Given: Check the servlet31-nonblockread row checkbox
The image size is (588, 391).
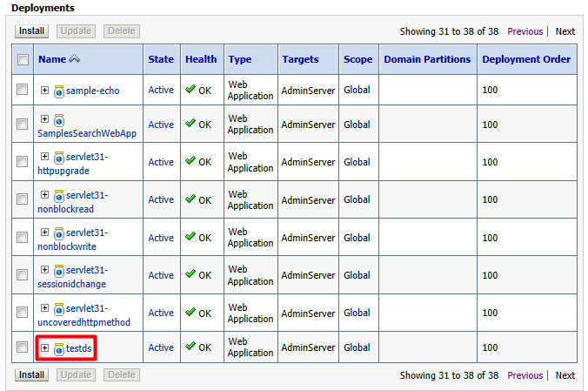Looking at the screenshot, I should pyautogui.click(x=22, y=199).
